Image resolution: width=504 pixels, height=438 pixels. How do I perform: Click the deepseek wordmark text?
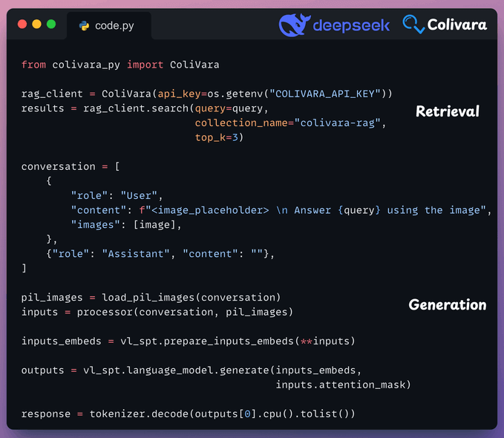click(x=351, y=25)
